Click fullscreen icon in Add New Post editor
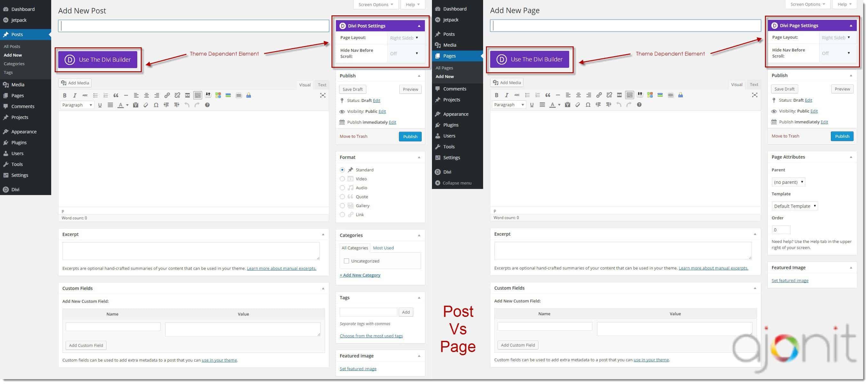868x384 pixels. point(323,95)
